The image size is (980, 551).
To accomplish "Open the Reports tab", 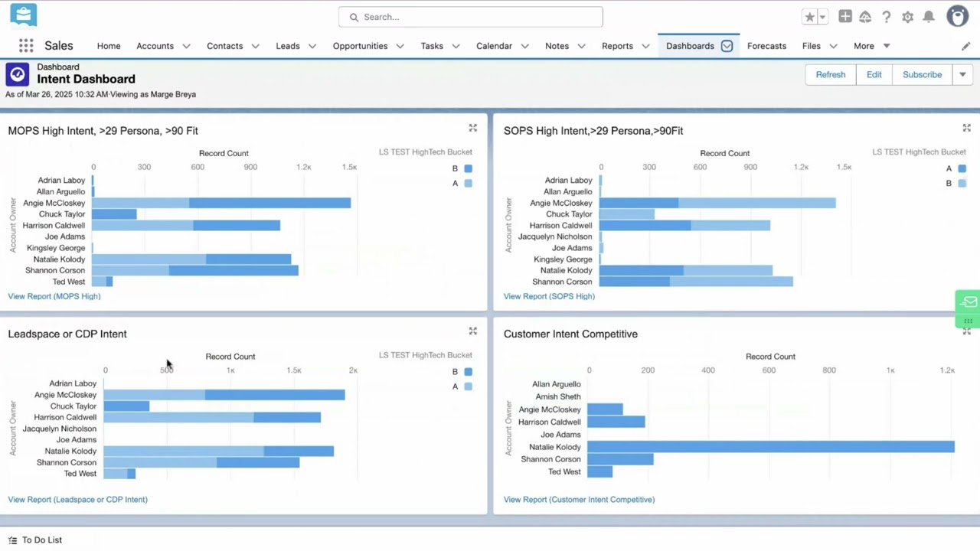I will [617, 46].
